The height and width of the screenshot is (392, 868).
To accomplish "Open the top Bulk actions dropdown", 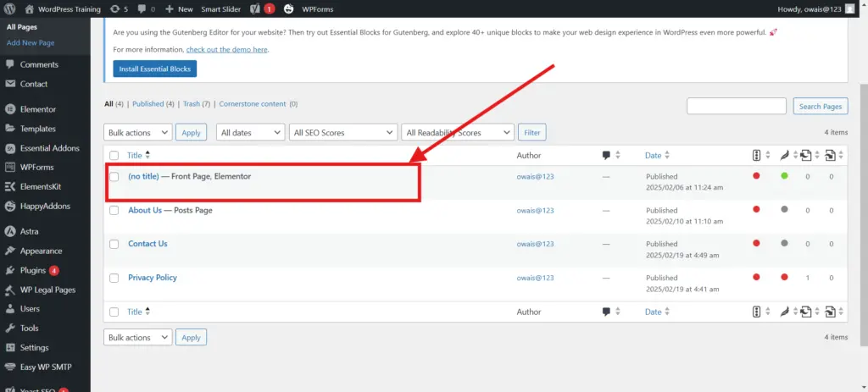I will pyautogui.click(x=138, y=133).
